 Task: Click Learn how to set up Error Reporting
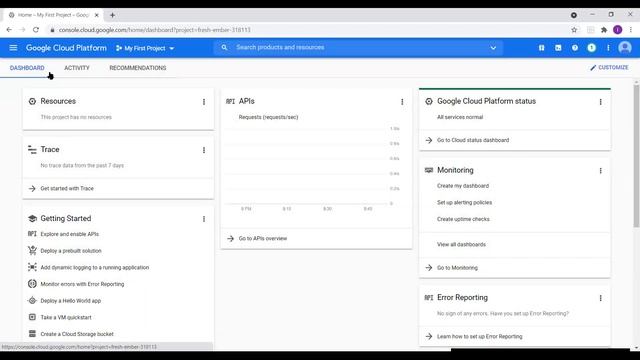[x=480, y=337]
